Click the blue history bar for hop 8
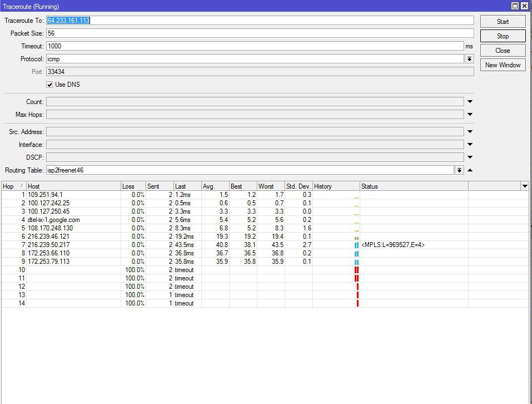 point(356,254)
